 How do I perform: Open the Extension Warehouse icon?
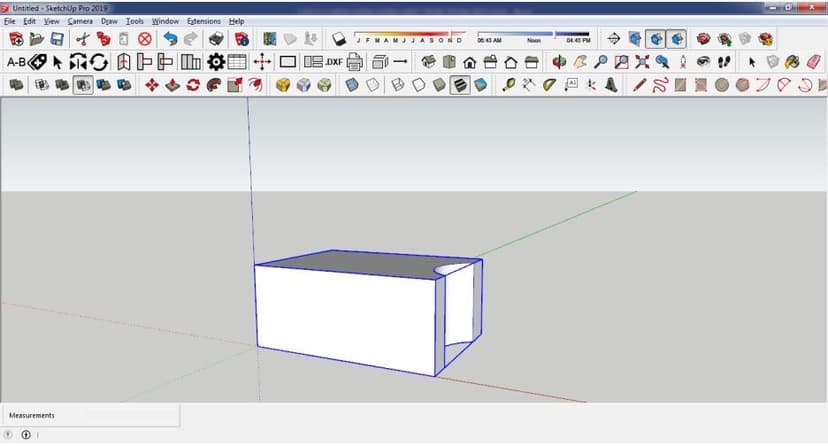765,39
